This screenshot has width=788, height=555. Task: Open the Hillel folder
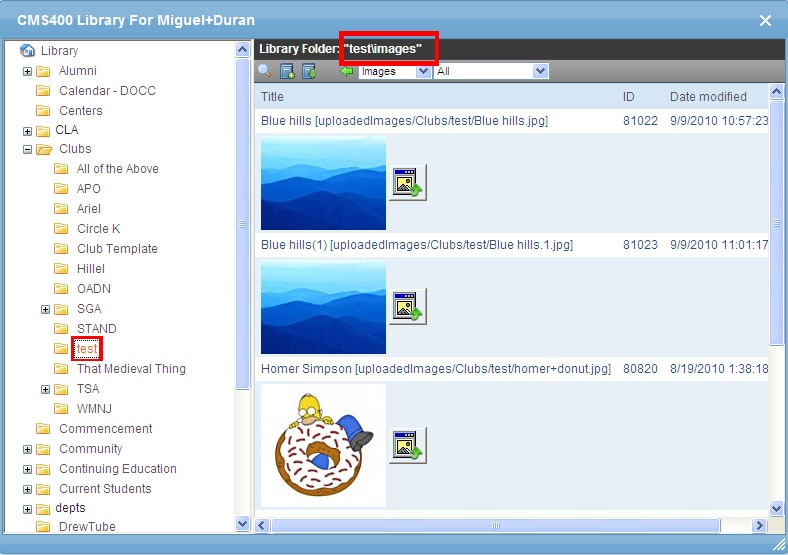(x=90, y=268)
